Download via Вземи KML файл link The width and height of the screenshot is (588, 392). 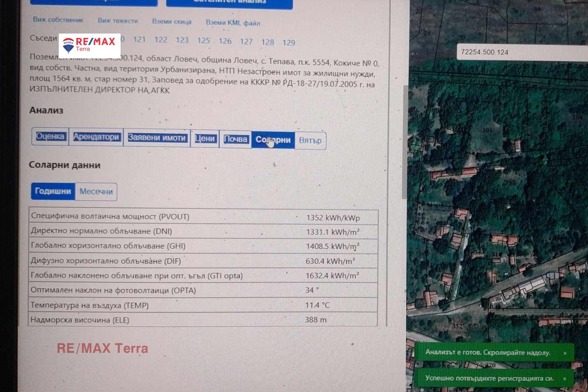click(x=233, y=23)
